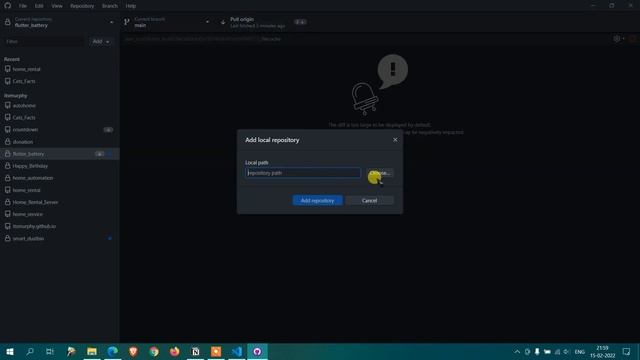Screen dimensions: 640x360
Task: Select the autohome repository
Action: tap(60, 106)
